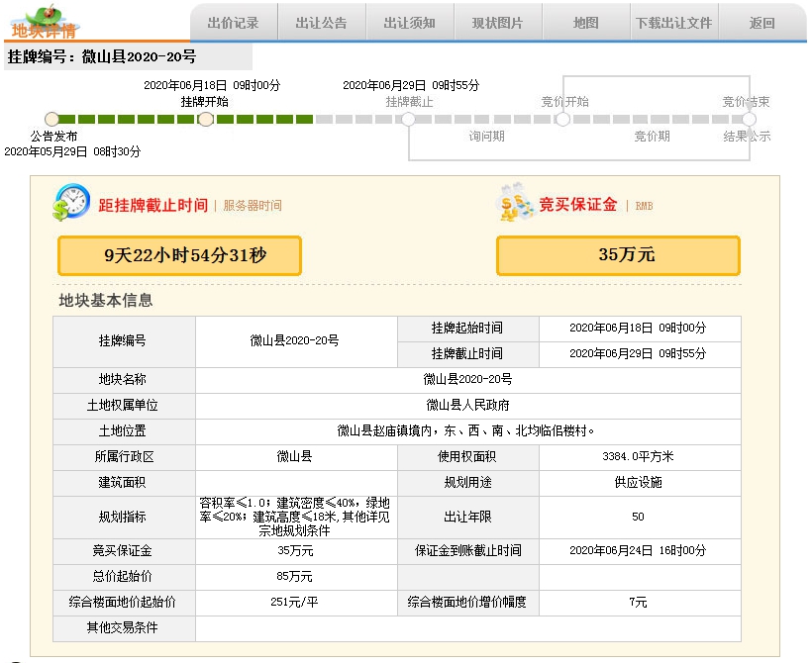Click the 询问期 label on the timeline
The image size is (812, 663).
tap(487, 137)
